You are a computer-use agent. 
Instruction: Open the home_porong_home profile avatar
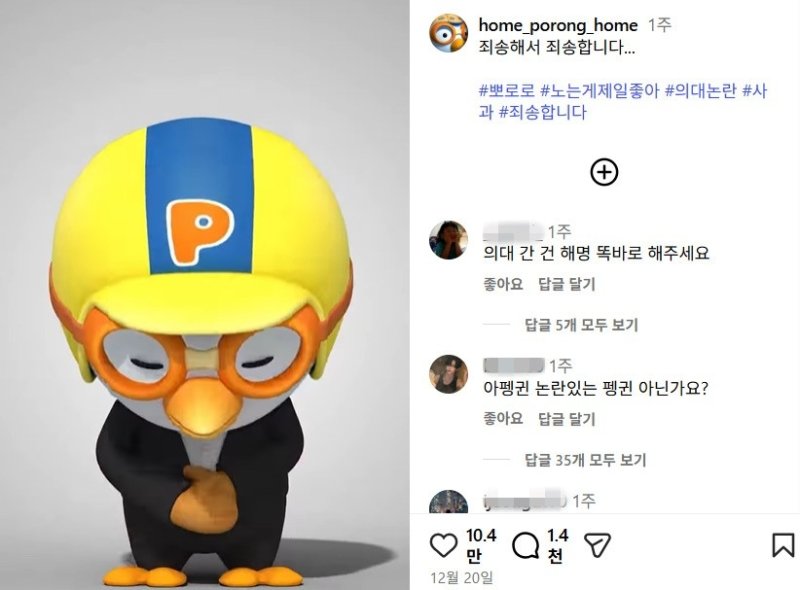pyautogui.click(x=448, y=33)
